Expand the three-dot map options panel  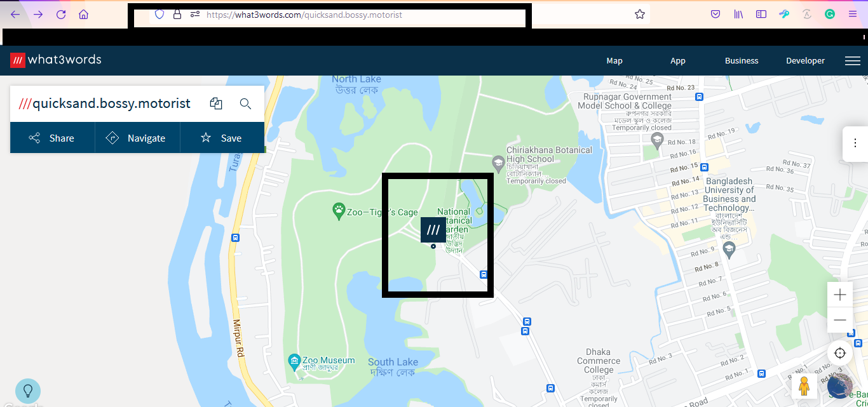point(855,144)
